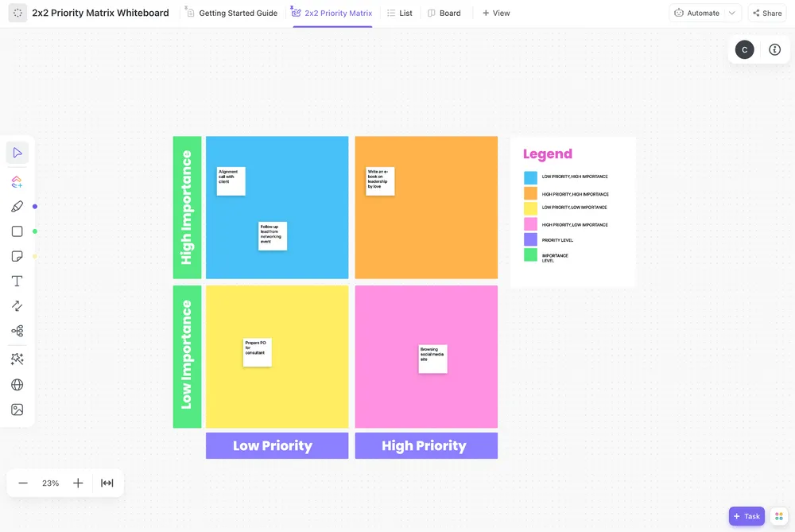The height and width of the screenshot is (532, 795).
Task: Add a new View
Action: (x=496, y=14)
